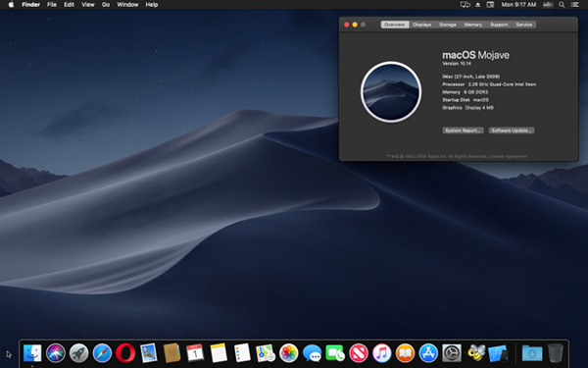The image size is (588, 368).
Task: Open the News app icon
Action: click(358, 353)
